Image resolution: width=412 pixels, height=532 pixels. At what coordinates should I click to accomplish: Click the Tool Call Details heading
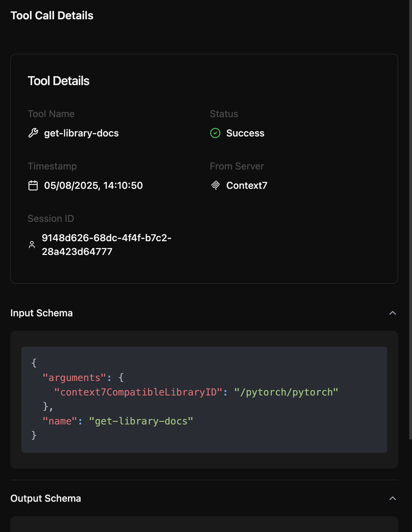click(52, 16)
